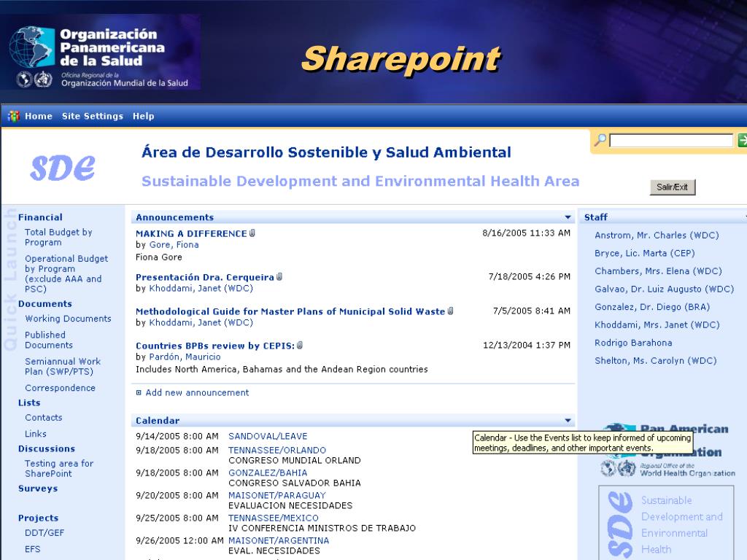Screen dimensions: 747x560
Task: Open the DDT/GEF project link
Action: point(44,533)
